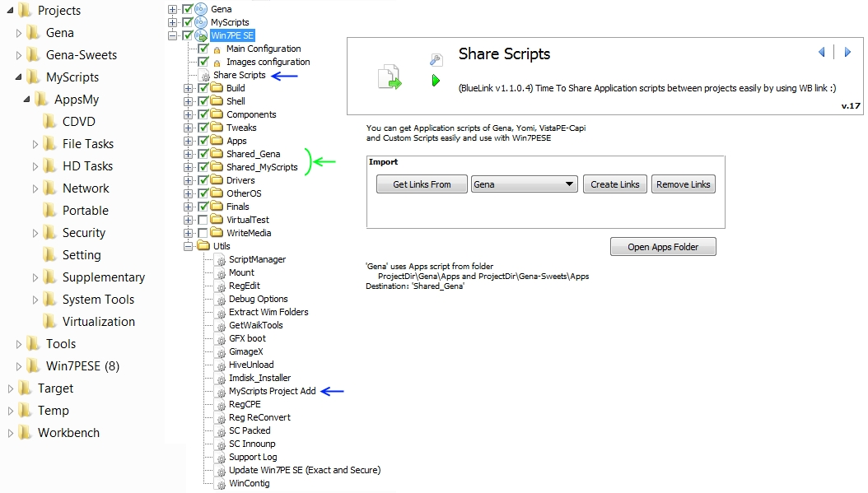Click the RegEdit script gear icon
This screenshot has height=493, width=868.
pos(221,286)
